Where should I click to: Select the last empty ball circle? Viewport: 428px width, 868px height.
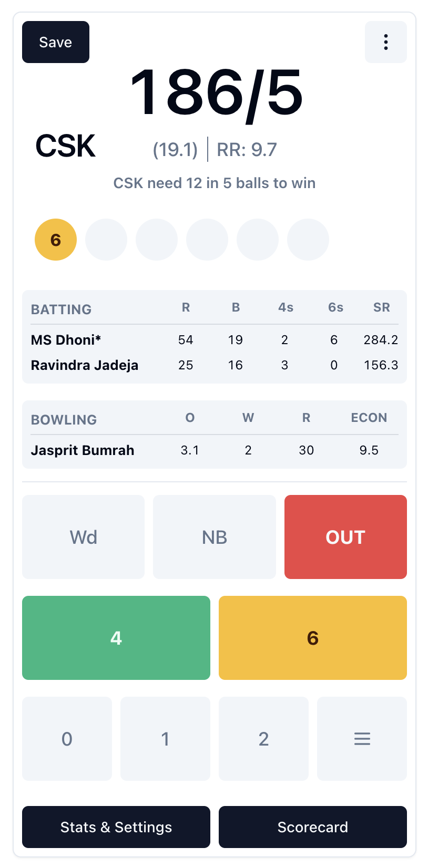click(308, 240)
